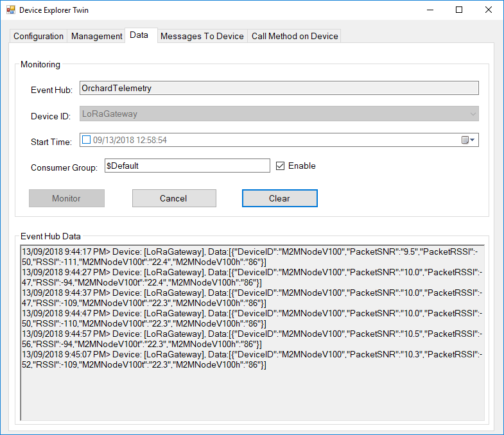The width and height of the screenshot is (504, 435).
Task: Select Call Method on Device tab
Action: [295, 37]
